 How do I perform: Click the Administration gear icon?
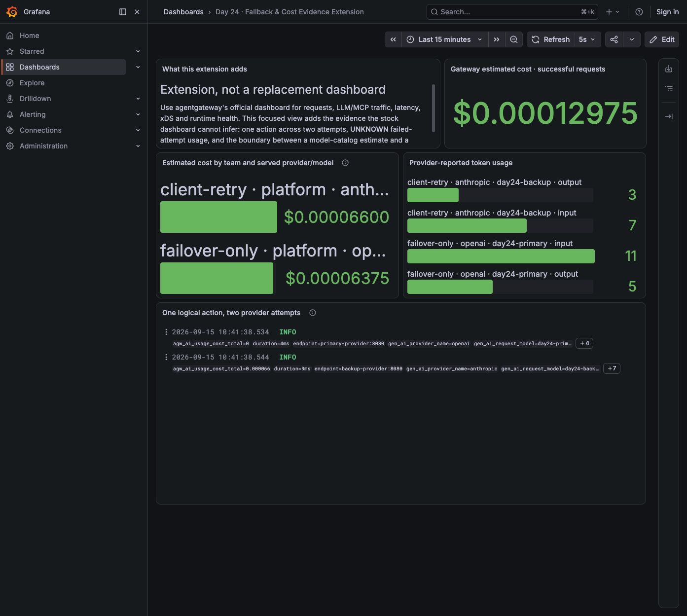point(10,146)
